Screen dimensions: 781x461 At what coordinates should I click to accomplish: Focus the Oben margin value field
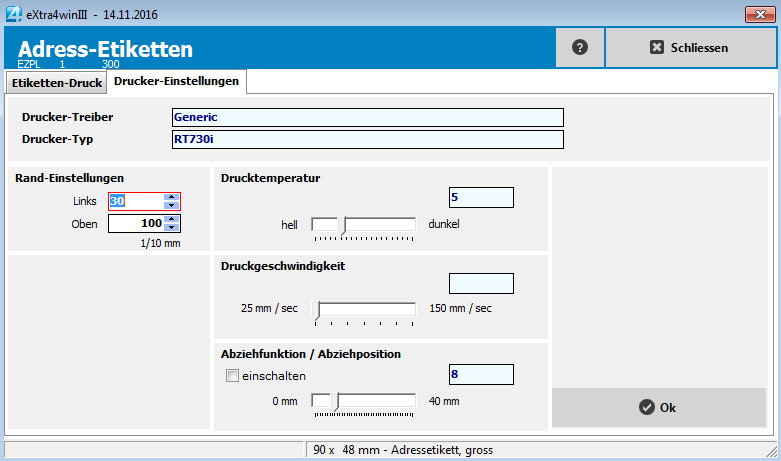135,224
